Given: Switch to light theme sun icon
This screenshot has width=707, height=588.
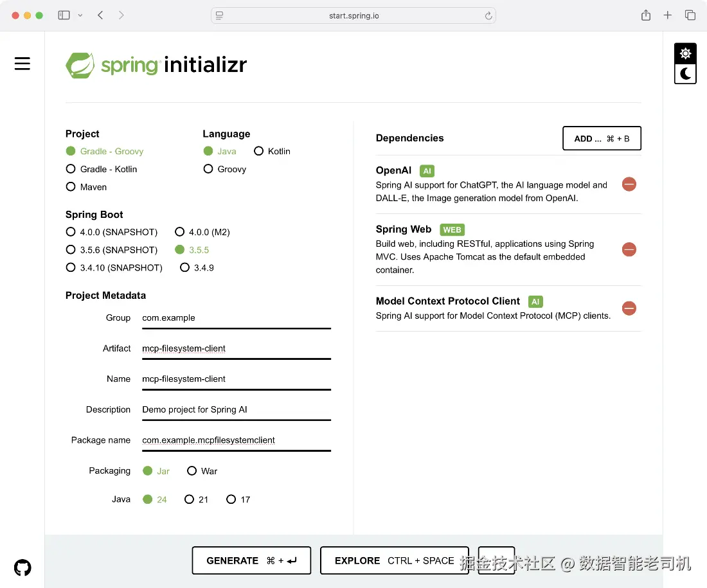Looking at the screenshot, I should point(685,54).
